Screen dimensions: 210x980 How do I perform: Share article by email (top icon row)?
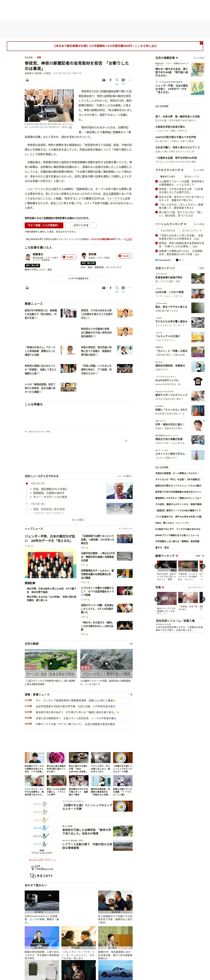[104, 80]
